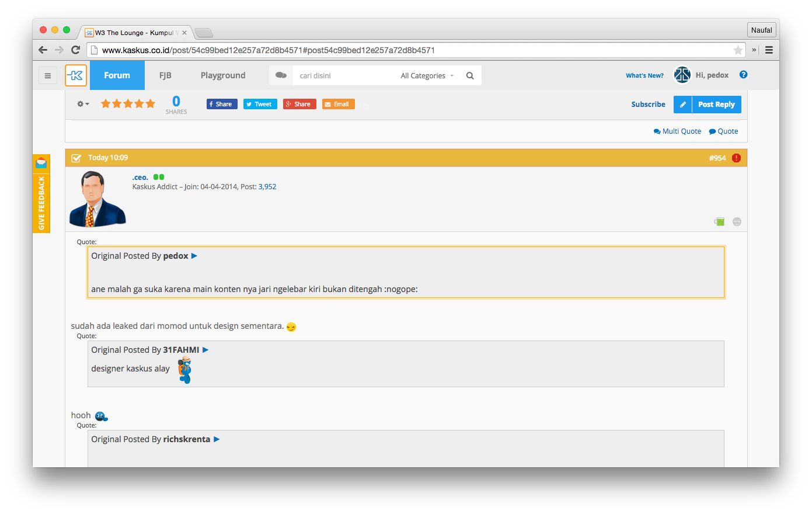Bookmark page with star icon

point(738,50)
